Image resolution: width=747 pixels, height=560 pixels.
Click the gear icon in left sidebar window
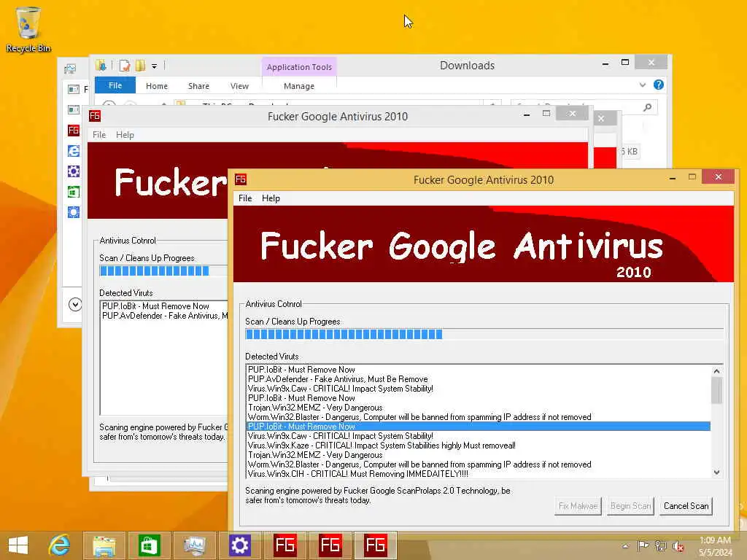74,171
